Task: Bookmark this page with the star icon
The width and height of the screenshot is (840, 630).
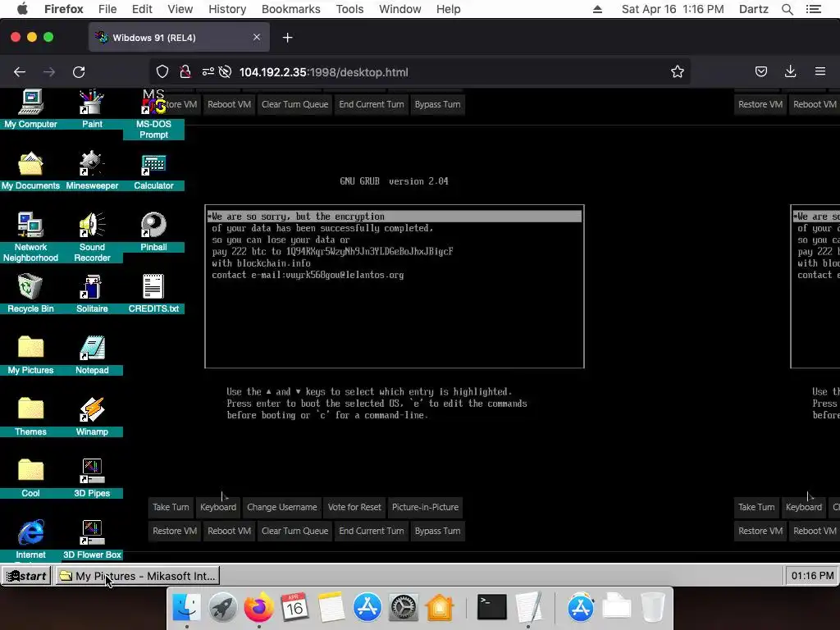Action: (677, 72)
